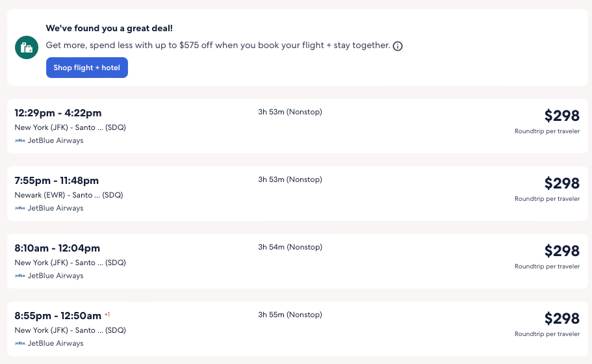Click the Newark (EWR) - Santo route text

point(68,195)
